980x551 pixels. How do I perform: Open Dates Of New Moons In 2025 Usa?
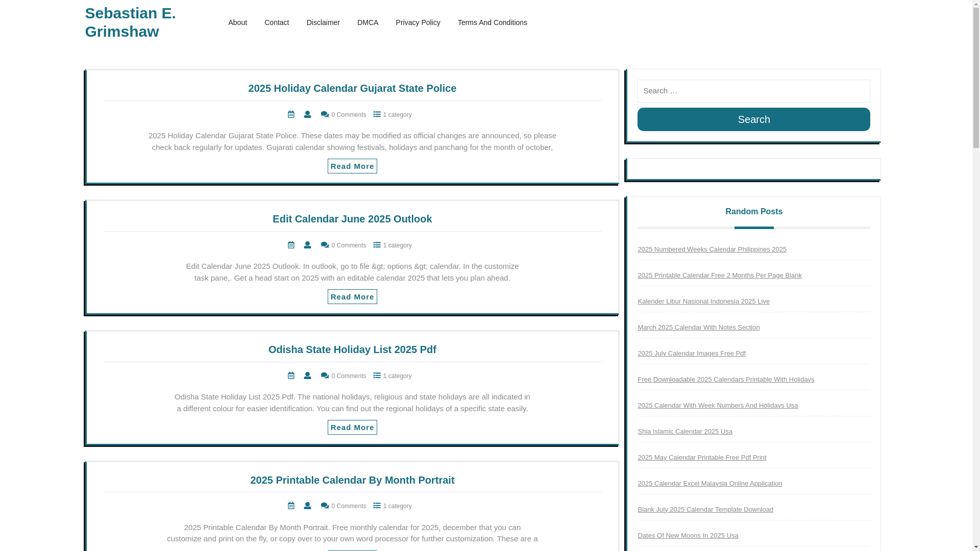[688, 536]
